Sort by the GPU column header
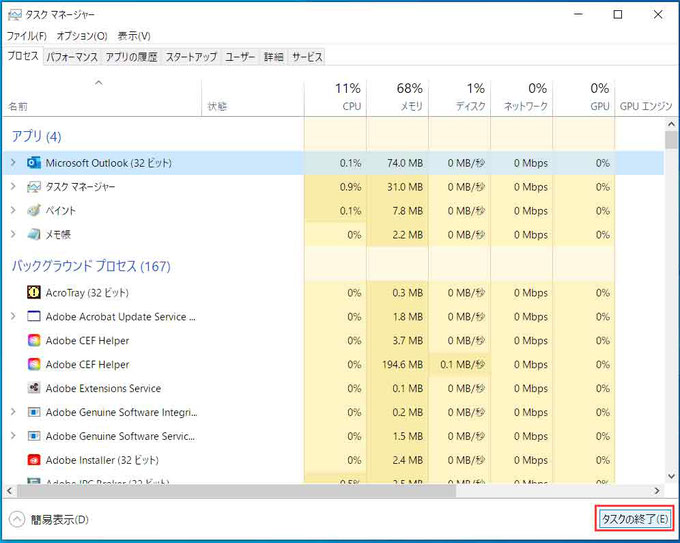The width and height of the screenshot is (680, 543). click(583, 98)
